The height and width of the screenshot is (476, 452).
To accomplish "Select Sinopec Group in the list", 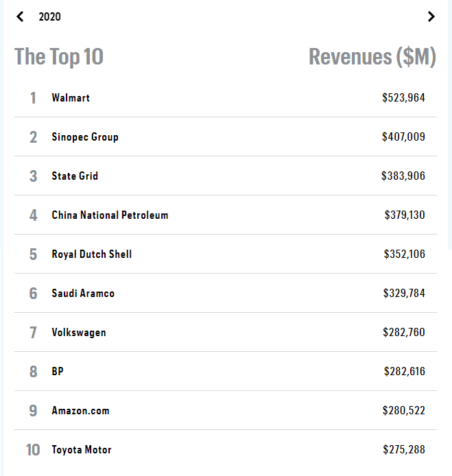I will [x=85, y=137].
